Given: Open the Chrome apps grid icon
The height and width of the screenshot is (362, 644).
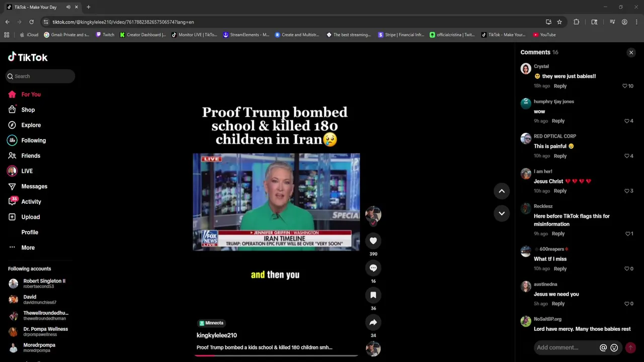Looking at the screenshot, I should click(7, 35).
